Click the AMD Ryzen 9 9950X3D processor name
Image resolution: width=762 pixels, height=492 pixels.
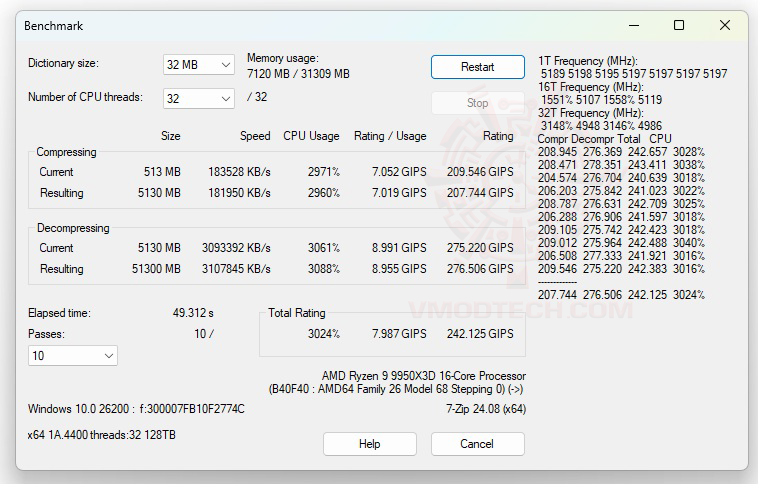[x=424, y=376]
